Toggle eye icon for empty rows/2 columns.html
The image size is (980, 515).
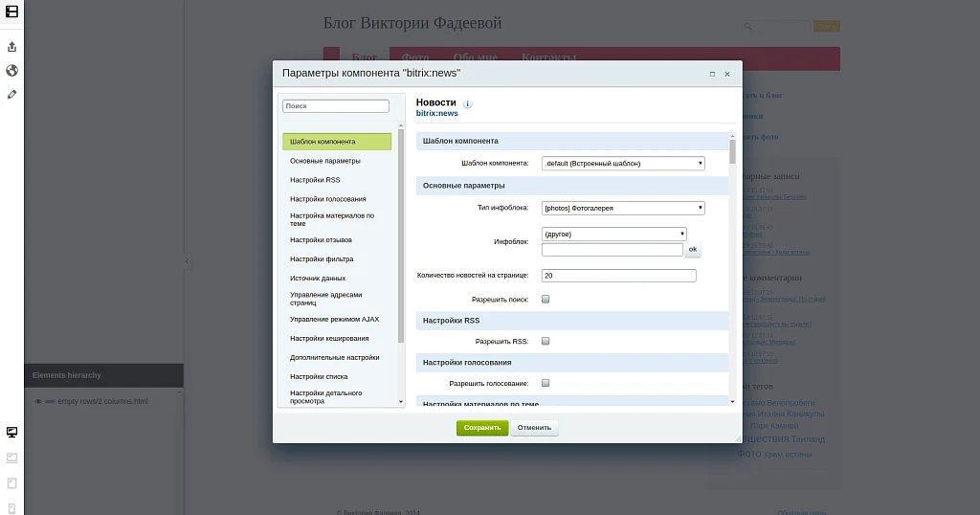pyautogui.click(x=38, y=401)
